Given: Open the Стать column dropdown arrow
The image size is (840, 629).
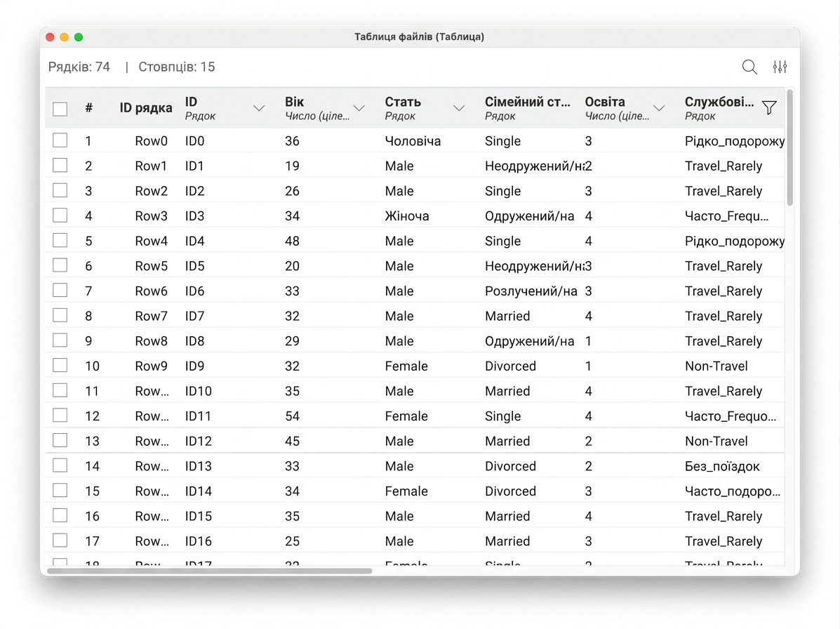Looking at the screenshot, I should [458, 108].
